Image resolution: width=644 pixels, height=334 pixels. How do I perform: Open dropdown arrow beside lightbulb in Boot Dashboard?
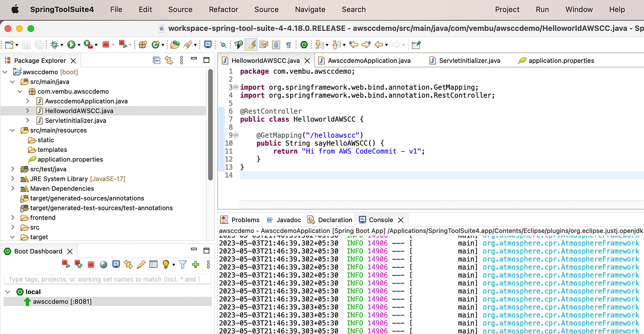tap(174, 265)
